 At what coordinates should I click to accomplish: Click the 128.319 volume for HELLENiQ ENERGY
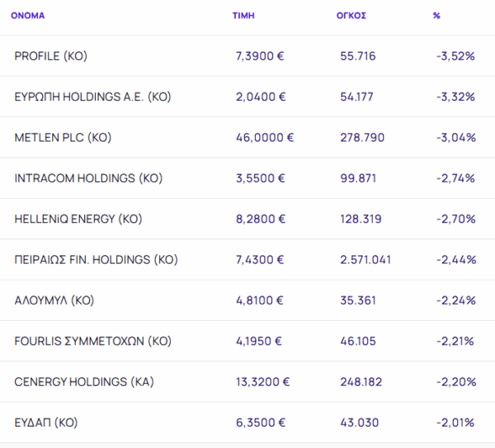point(361,219)
